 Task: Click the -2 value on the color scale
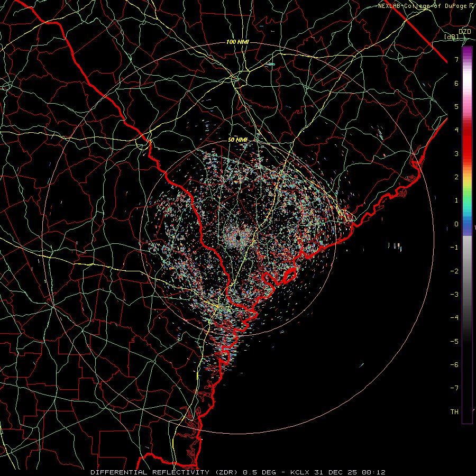[454, 271]
